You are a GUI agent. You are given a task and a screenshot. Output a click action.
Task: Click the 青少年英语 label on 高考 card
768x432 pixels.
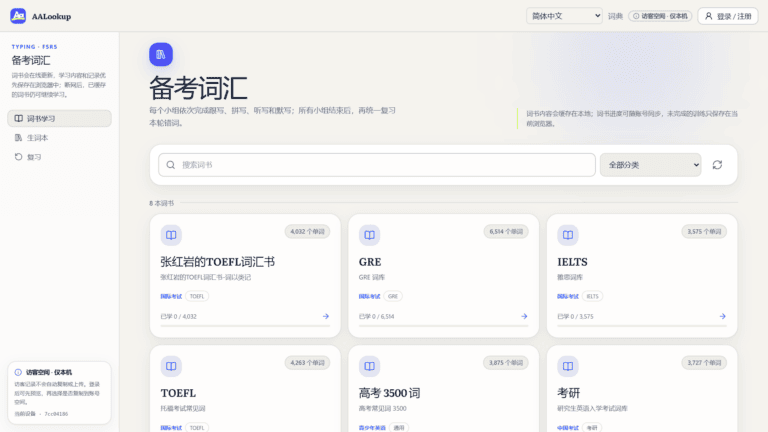pos(372,428)
